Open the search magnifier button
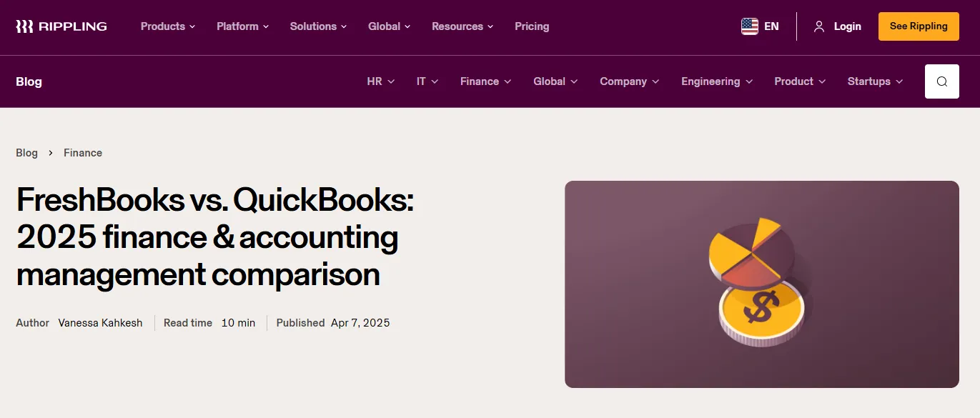The height and width of the screenshot is (418, 980). [x=942, y=81]
